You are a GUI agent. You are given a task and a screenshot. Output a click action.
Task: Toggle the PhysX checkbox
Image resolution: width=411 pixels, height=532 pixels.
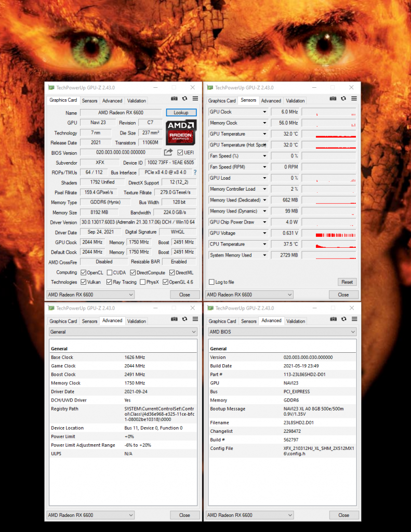coord(143,282)
